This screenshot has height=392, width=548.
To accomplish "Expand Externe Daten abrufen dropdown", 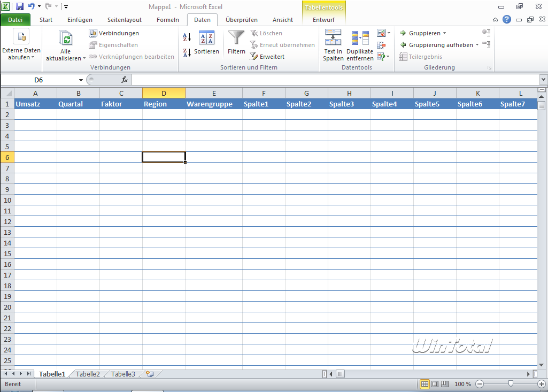I will click(33, 57).
